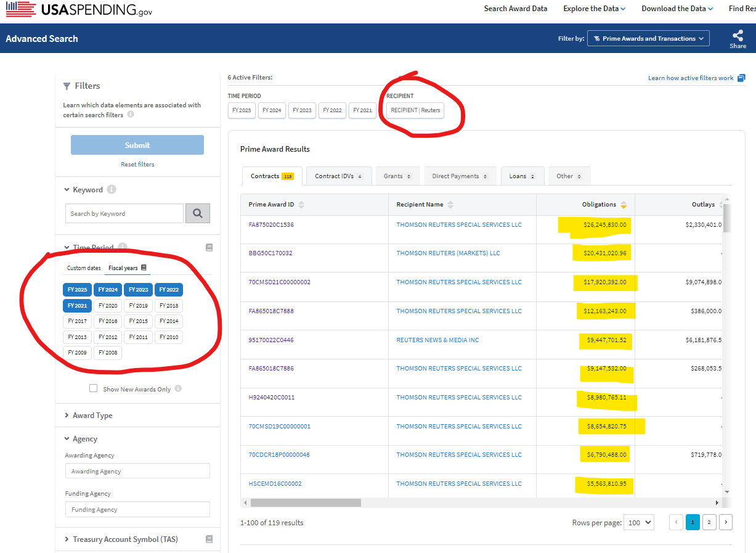Image resolution: width=756 pixels, height=553 pixels.
Task: Sort by Prime Award ID arrows
Action: 301,205
